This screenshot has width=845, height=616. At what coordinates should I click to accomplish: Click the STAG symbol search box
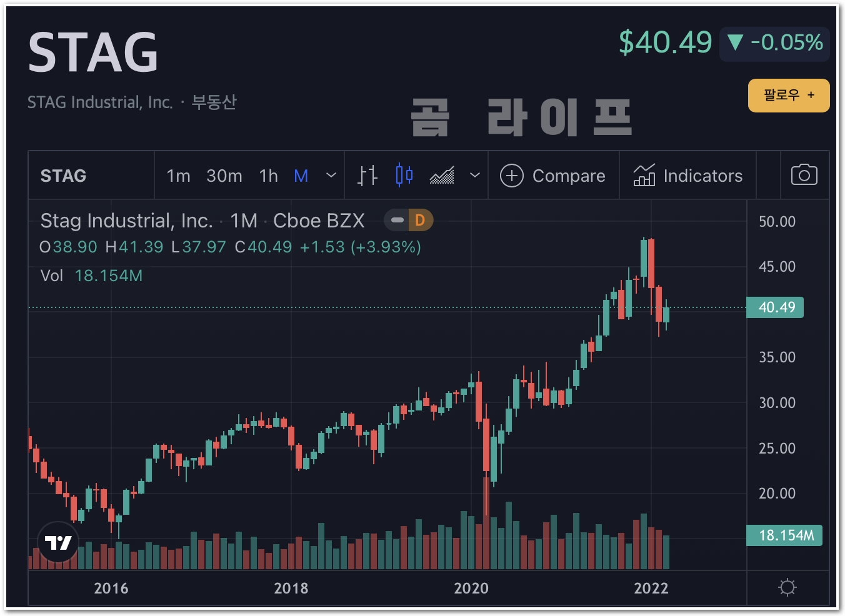click(x=91, y=176)
